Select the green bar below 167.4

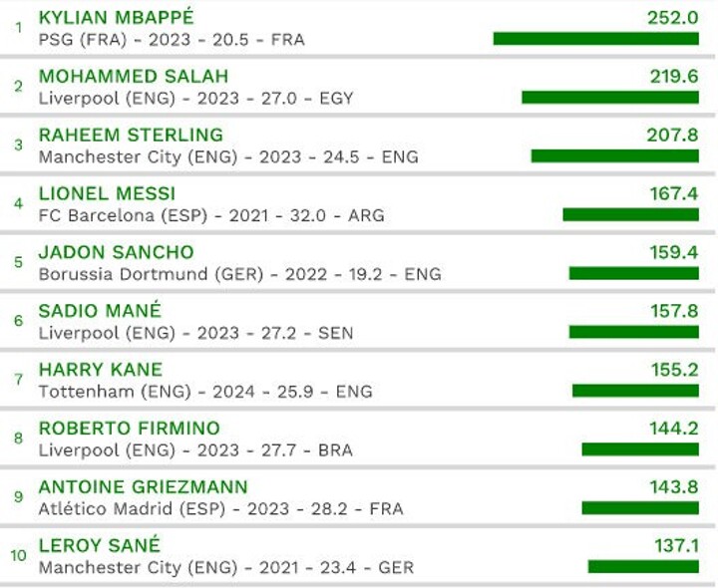(630, 214)
